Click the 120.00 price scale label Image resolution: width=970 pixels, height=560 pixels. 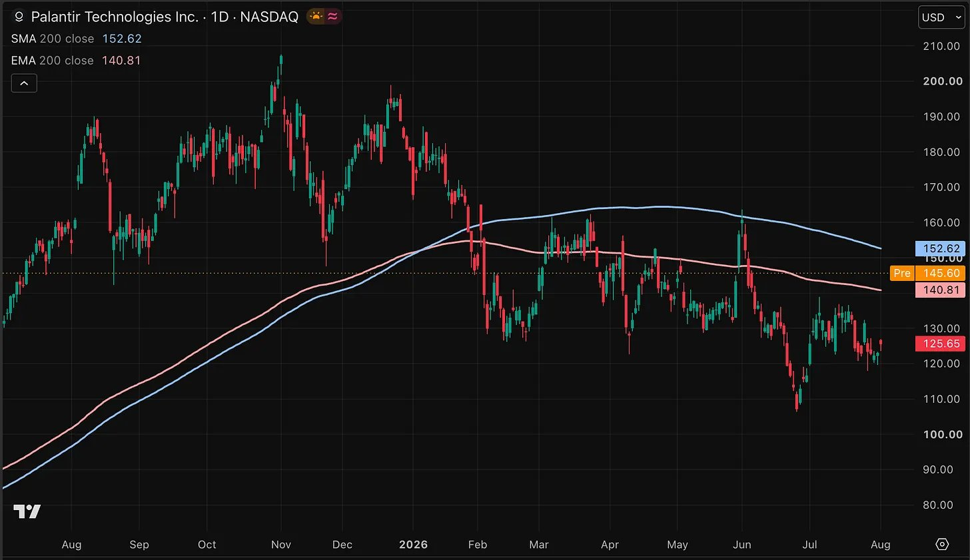tap(941, 364)
